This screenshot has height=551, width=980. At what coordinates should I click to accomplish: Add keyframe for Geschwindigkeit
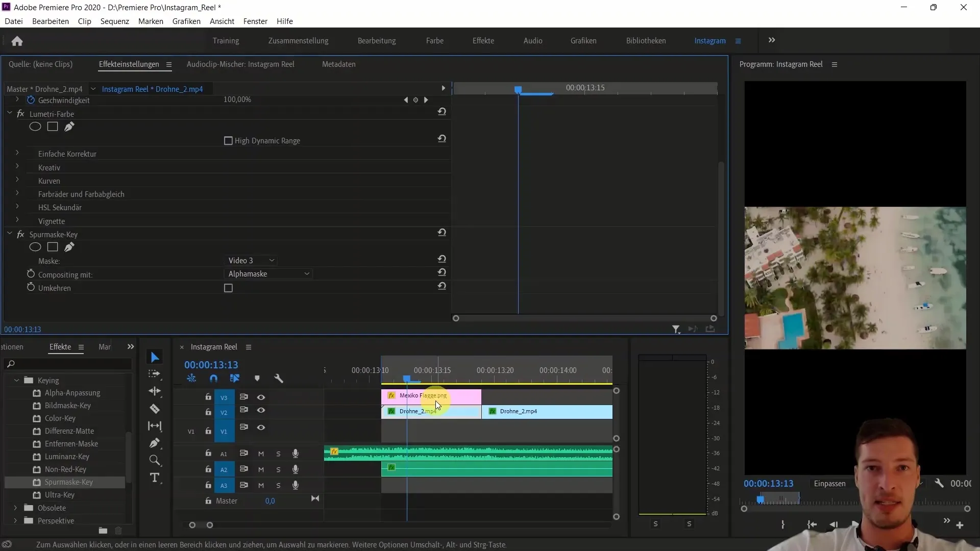(415, 100)
